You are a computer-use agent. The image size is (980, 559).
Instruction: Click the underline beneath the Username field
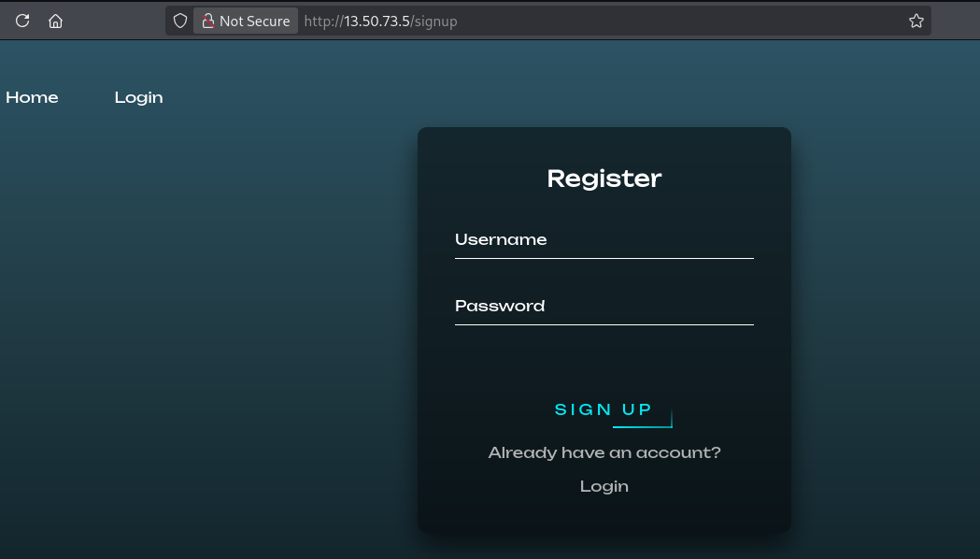(x=604, y=258)
